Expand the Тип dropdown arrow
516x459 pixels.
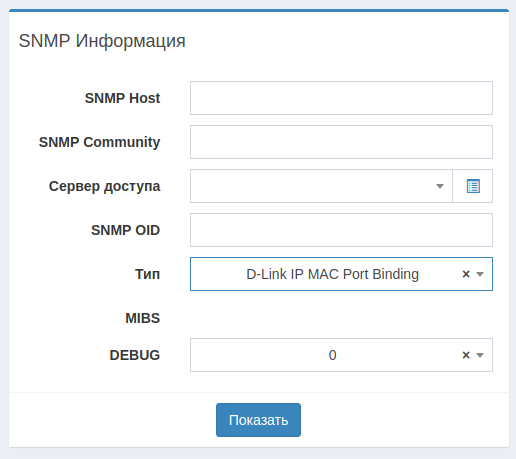[x=480, y=274]
